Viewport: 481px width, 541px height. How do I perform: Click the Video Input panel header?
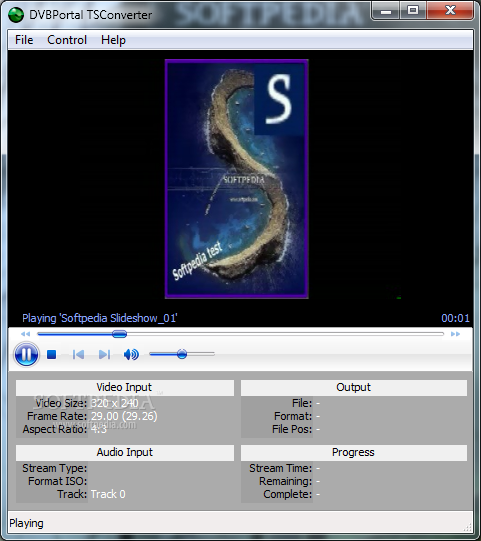coord(125,387)
